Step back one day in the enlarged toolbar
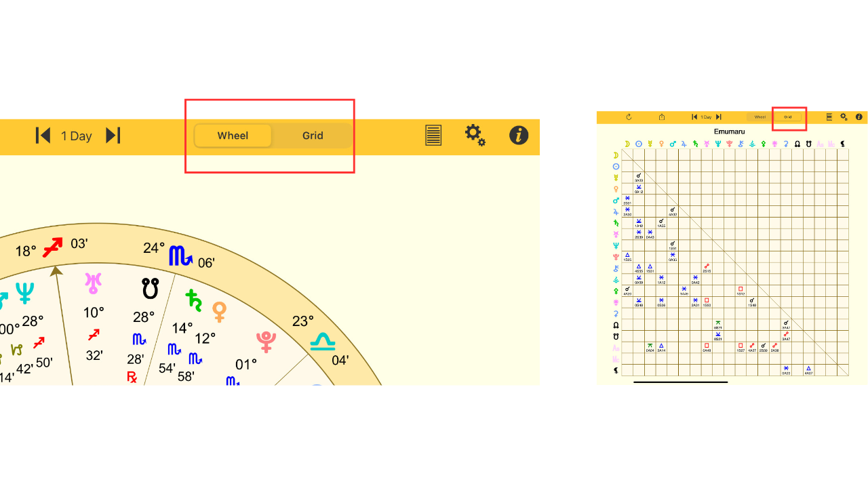The height and width of the screenshot is (488, 868). click(x=43, y=136)
